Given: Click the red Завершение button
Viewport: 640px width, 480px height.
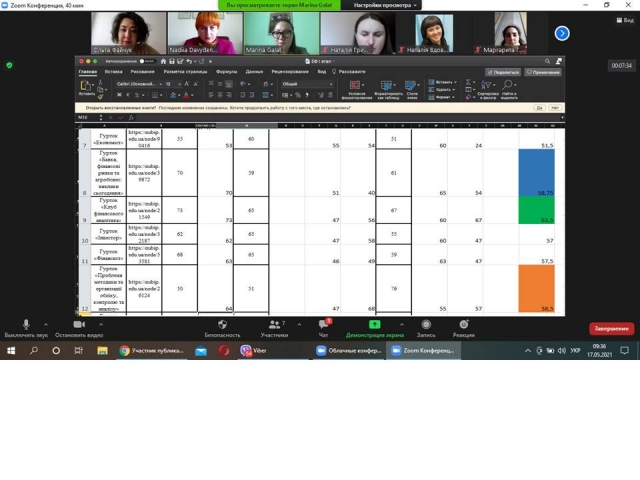Looking at the screenshot, I should coord(611,329).
